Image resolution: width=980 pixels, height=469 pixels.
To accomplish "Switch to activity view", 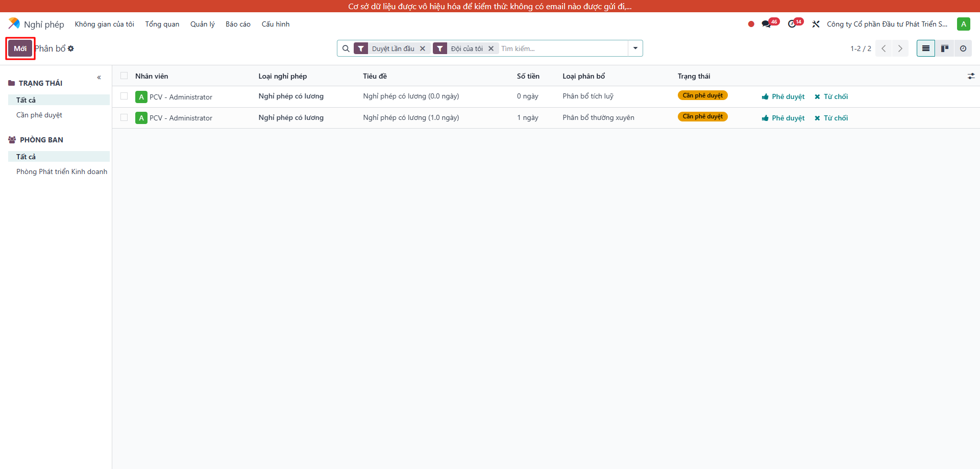I will tap(963, 48).
